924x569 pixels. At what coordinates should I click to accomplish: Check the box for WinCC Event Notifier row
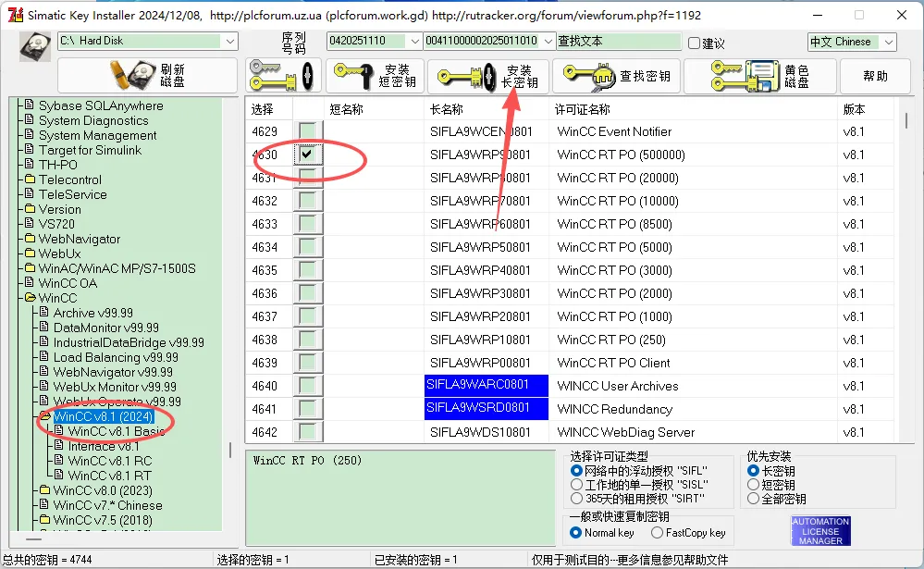pos(307,131)
